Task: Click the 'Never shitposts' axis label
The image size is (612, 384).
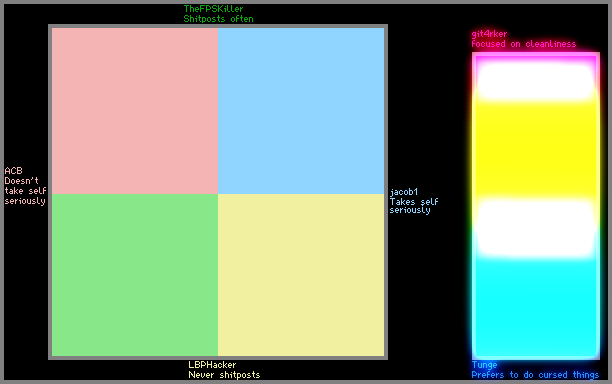Action: point(224,375)
